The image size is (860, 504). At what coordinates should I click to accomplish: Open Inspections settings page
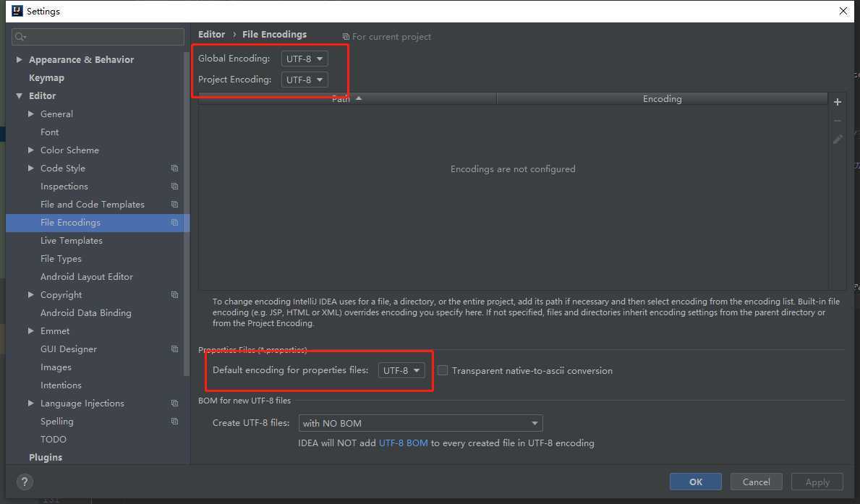64,187
